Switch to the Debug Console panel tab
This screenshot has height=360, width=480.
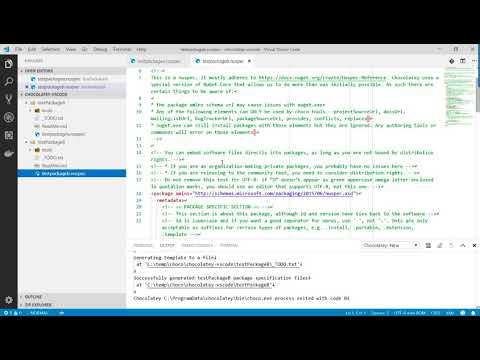click(197, 245)
